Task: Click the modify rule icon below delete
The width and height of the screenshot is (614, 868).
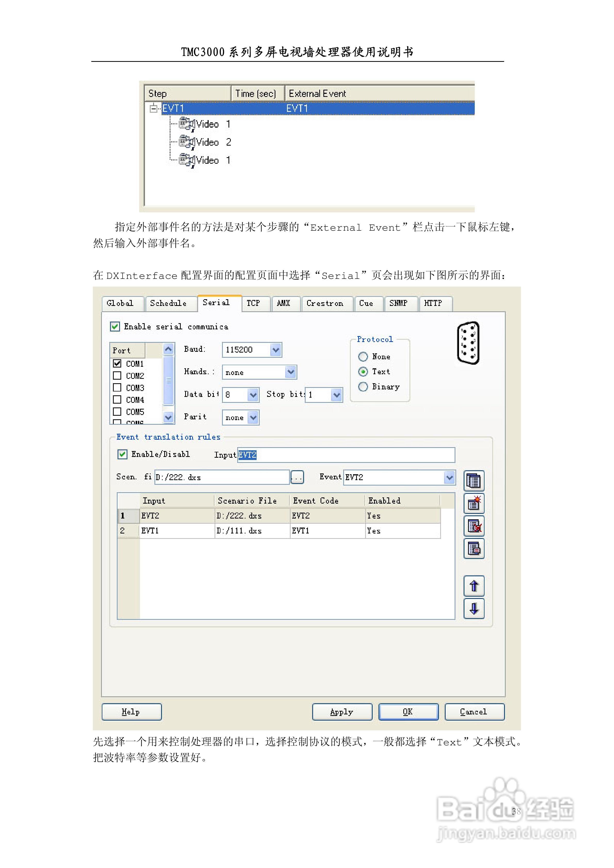Action: coord(474,548)
